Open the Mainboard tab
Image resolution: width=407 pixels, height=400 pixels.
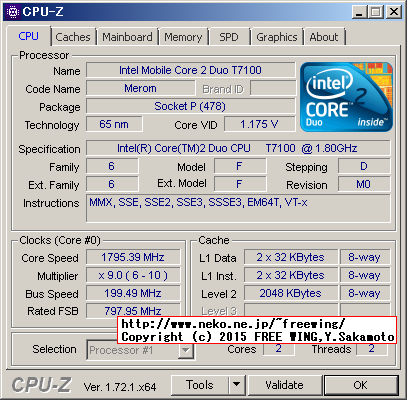point(127,37)
